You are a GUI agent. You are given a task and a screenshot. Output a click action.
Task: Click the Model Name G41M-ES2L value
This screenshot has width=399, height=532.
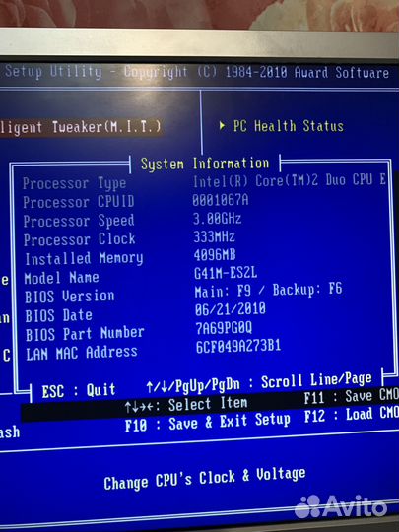[x=226, y=273]
